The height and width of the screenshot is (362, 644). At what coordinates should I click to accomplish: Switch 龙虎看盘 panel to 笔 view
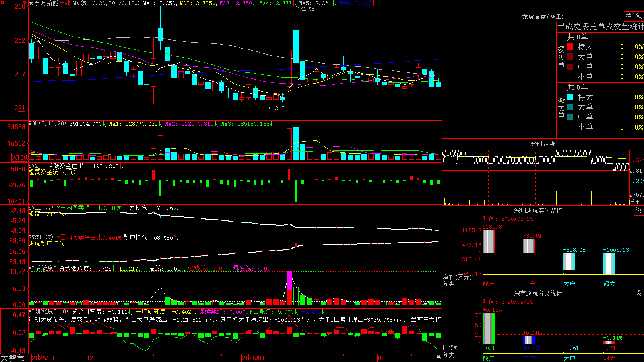pos(639,16)
